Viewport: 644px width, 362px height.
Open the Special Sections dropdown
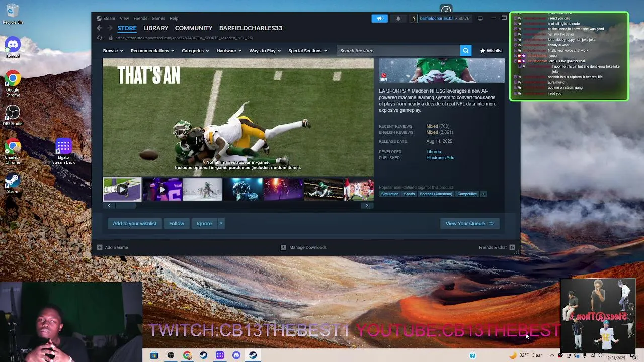[x=307, y=51]
